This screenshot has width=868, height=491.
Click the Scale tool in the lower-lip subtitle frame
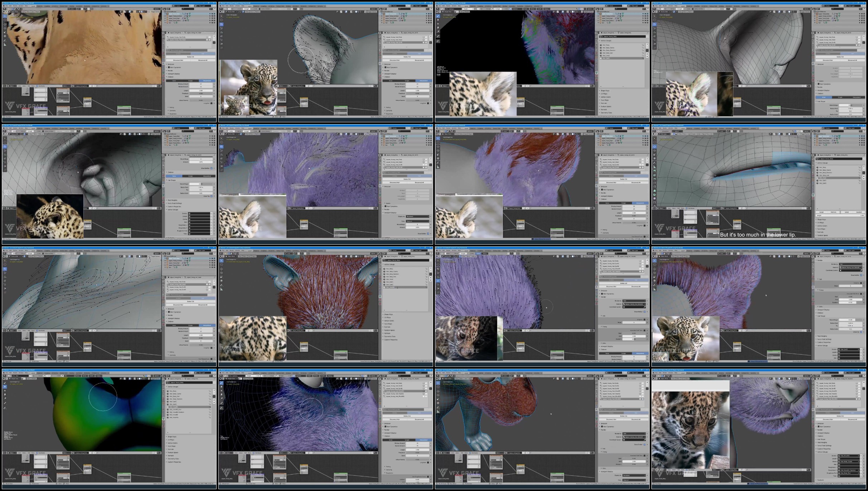pyautogui.click(x=654, y=154)
